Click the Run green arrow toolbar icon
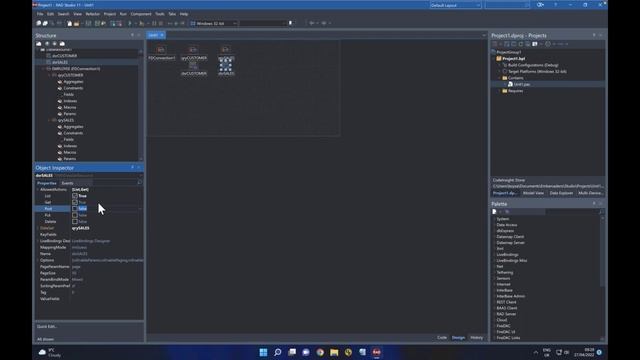640x360 pixels. point(130,23)
